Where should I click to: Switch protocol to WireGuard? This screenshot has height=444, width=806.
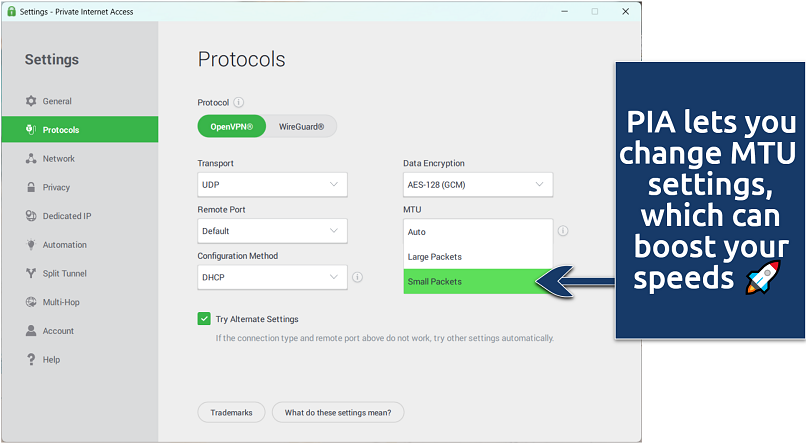point(301,126)
